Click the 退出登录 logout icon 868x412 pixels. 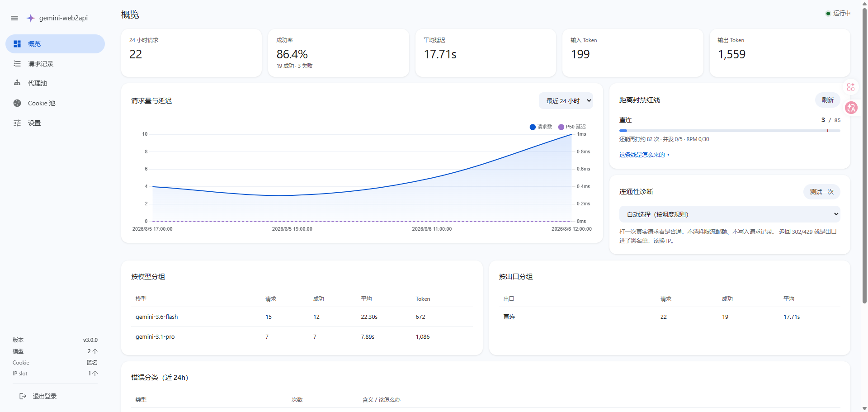click(x=23, y=396)
